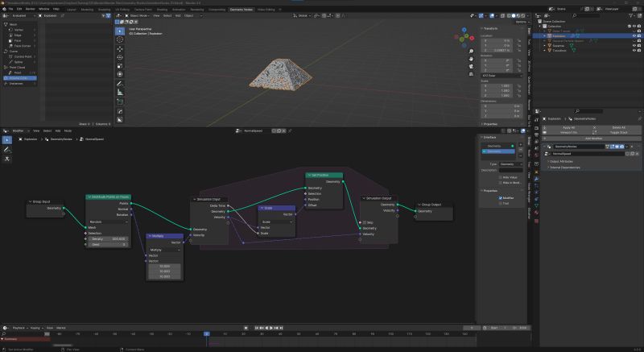This screenshot has width=644, height=352.
Task: Enable the Hide Value checkbox
Action: [500, 177]
